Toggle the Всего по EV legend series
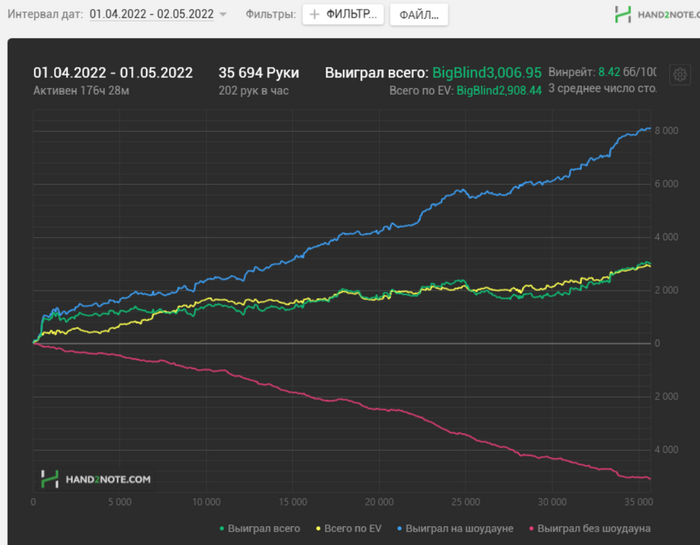This screenshot has width=700, height=545. pyautogui.click(x=349, y=528)
